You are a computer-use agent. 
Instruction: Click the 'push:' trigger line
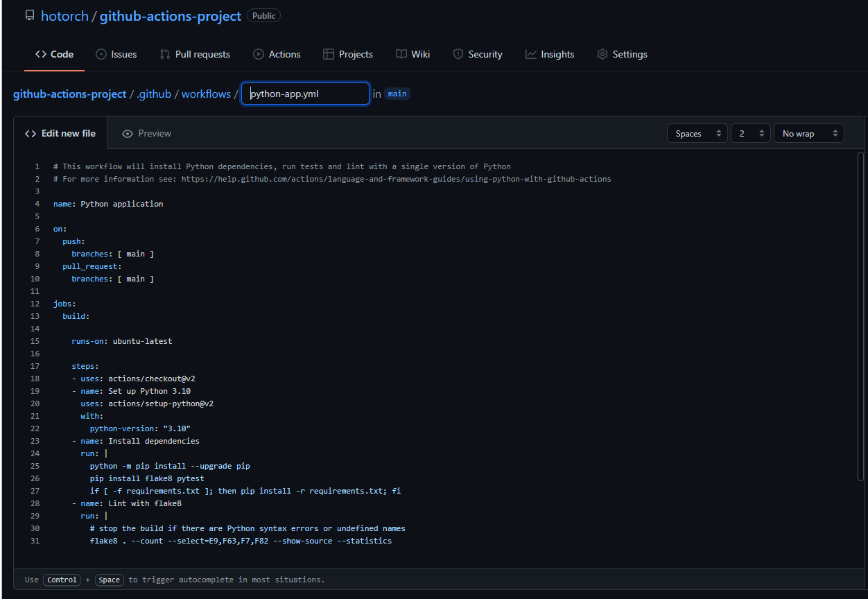[73, 241]
